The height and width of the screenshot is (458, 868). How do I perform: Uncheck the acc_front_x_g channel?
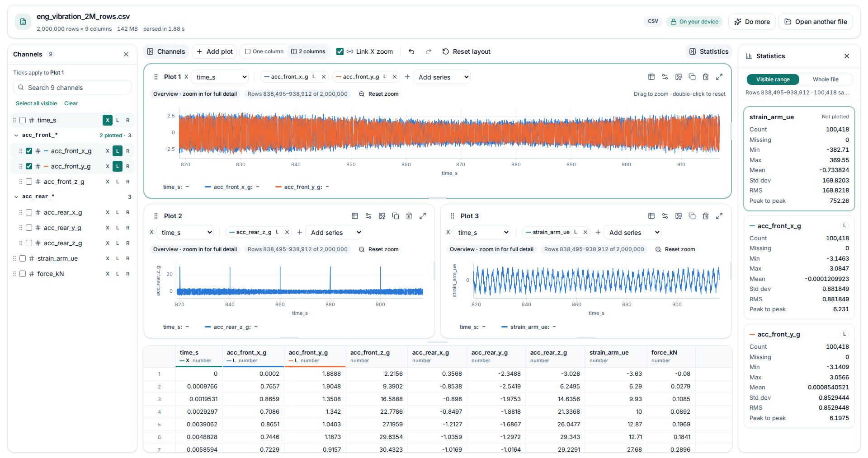(x=29, y=151)
